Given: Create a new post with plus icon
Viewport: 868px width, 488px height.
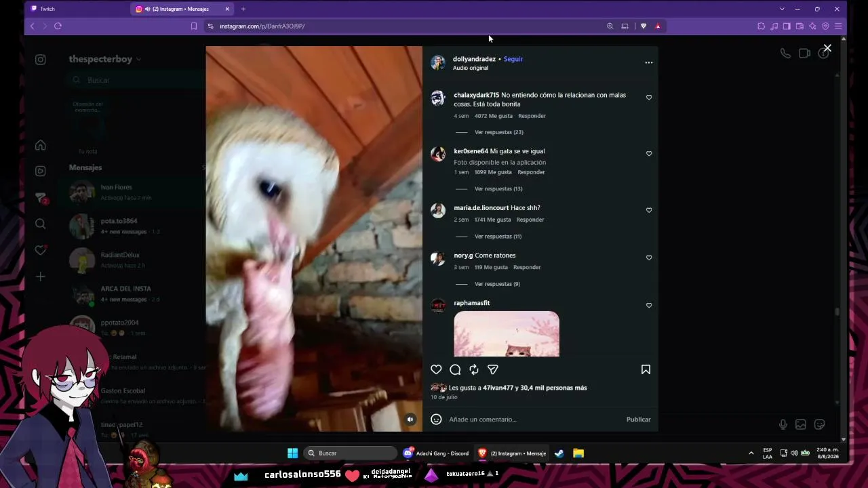Looking at the screenshot, I should 41,277.
